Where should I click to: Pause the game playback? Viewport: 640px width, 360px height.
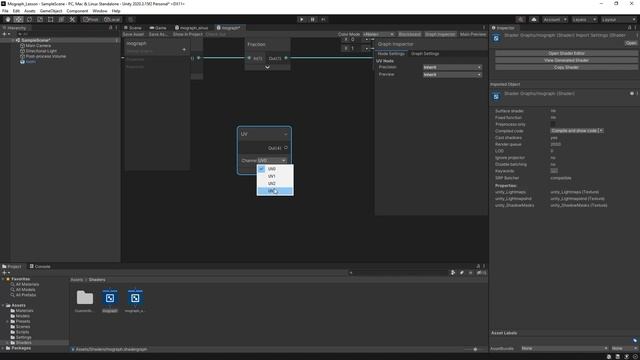pyautogui.click(x=313, y=20)
